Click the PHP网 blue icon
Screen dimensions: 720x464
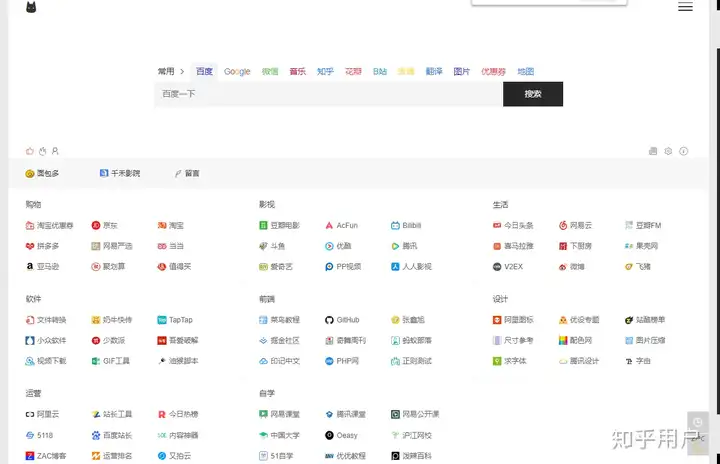coord(329,361)
